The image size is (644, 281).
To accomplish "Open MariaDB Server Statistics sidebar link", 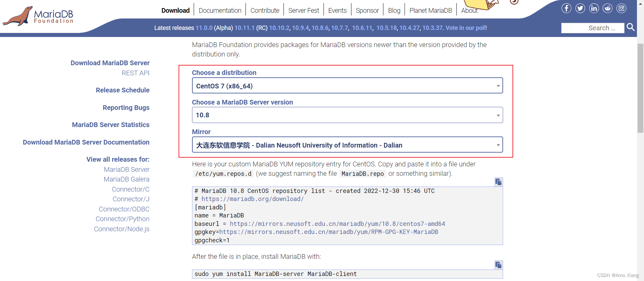I will 111,125.
